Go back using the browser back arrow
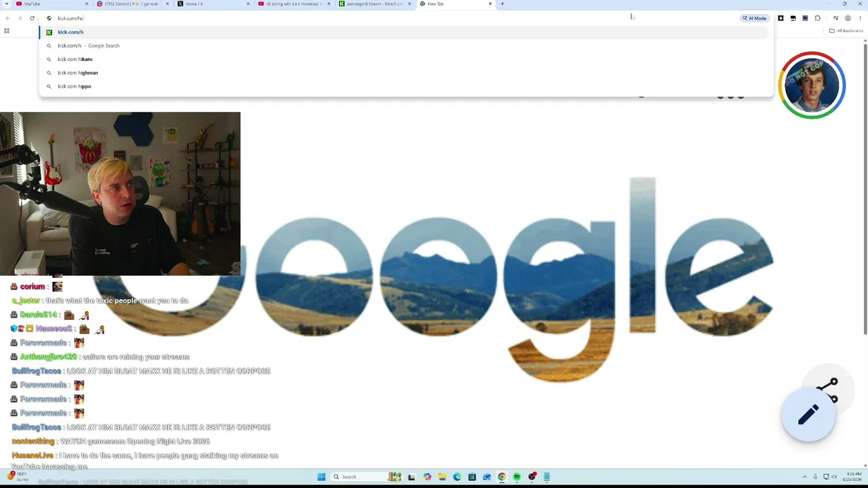Image resolution: width=868 pixels, height=488 pixels. pyautogui.click(x=7, y=18)
